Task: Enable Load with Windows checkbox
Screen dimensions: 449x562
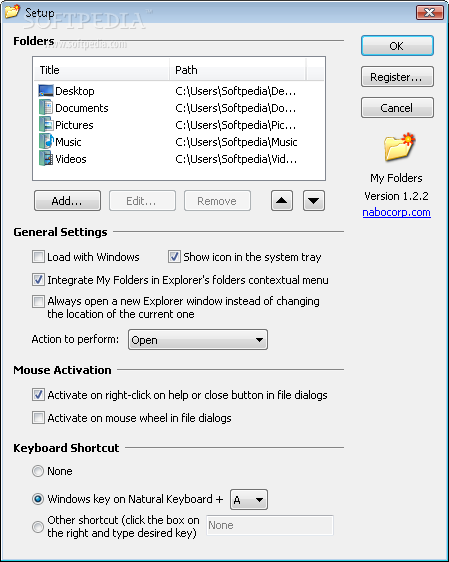Action: [x=38, y=257]
